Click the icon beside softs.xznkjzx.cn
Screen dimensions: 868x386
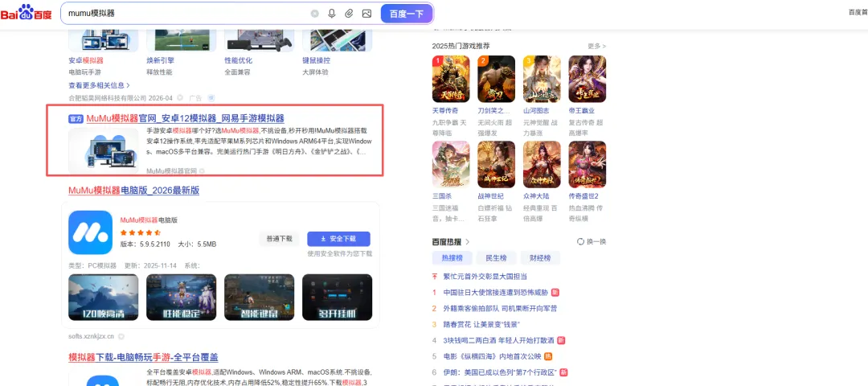click(121, 336)
